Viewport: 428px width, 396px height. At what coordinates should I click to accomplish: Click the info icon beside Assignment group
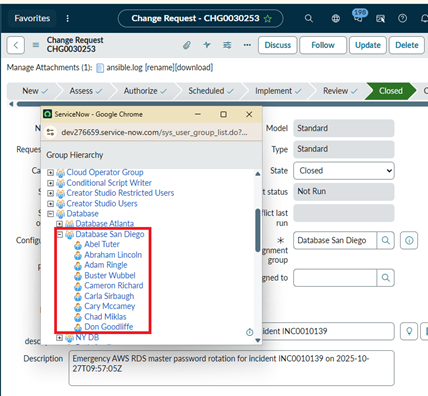point(409,240)
